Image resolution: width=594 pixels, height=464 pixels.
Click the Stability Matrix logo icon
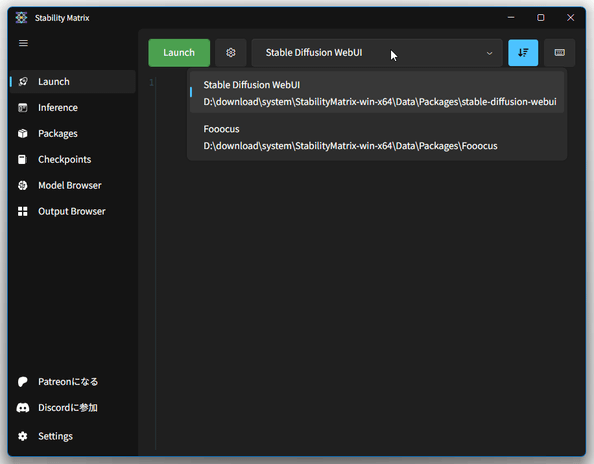pyautogui.click(x=22, y=17)
